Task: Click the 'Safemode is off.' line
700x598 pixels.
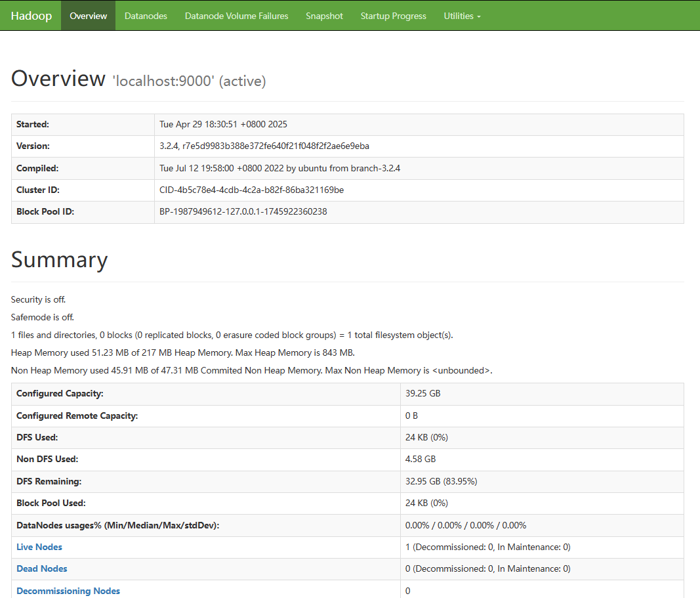Action: (43, 318)
